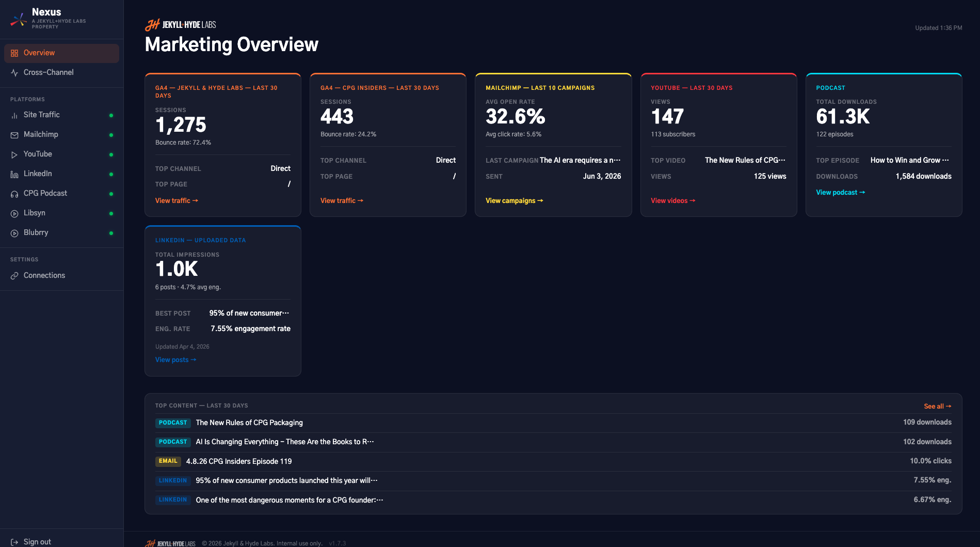Click the top video title text
Viewport: 980px width, 547px height.
tap(745, 160)
